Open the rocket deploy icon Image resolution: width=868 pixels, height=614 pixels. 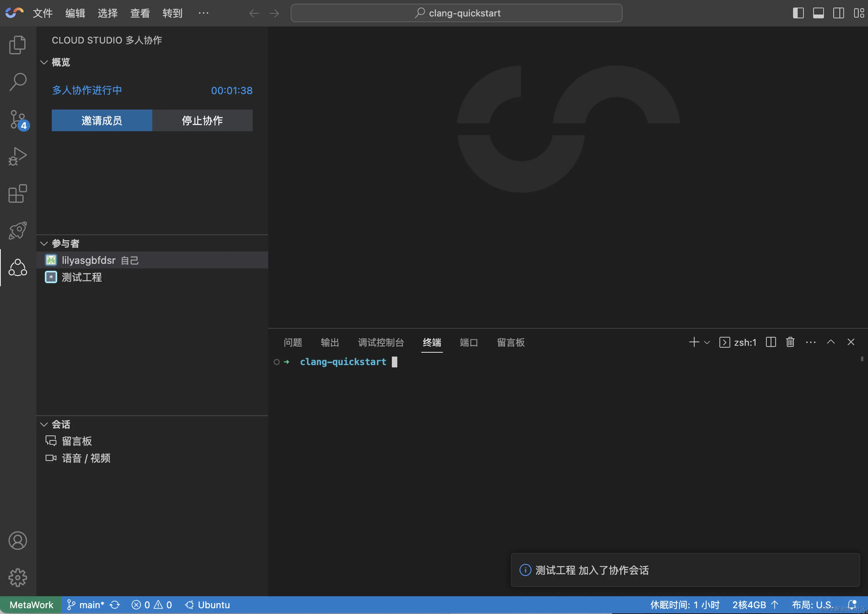coord(18,230)
